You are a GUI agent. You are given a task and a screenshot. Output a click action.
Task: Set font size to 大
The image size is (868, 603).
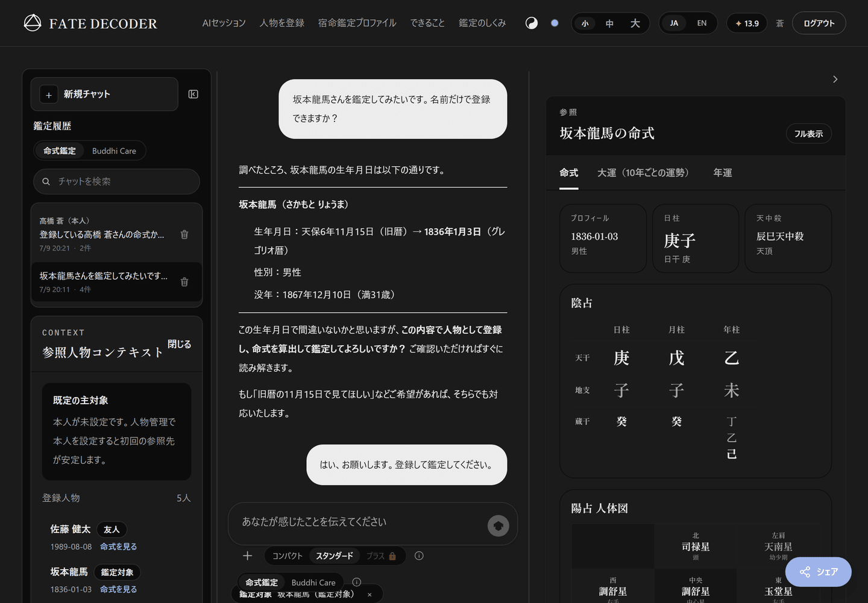635,23
